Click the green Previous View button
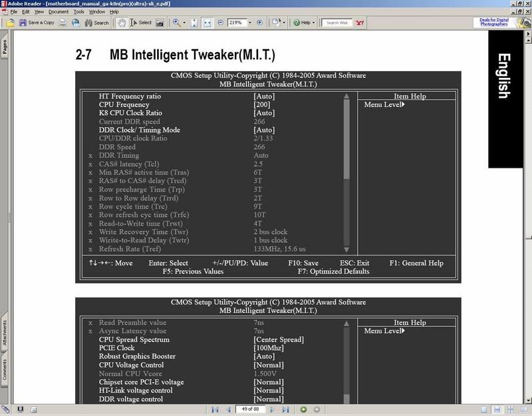The height and width of the screenshot is (416, 532). click(x=303, y=409)
